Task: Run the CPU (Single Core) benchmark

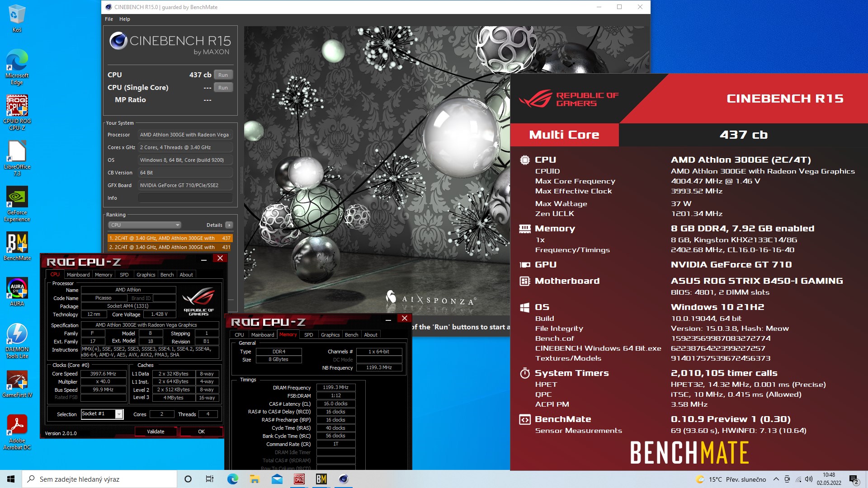Action: [x=223, y=88]
